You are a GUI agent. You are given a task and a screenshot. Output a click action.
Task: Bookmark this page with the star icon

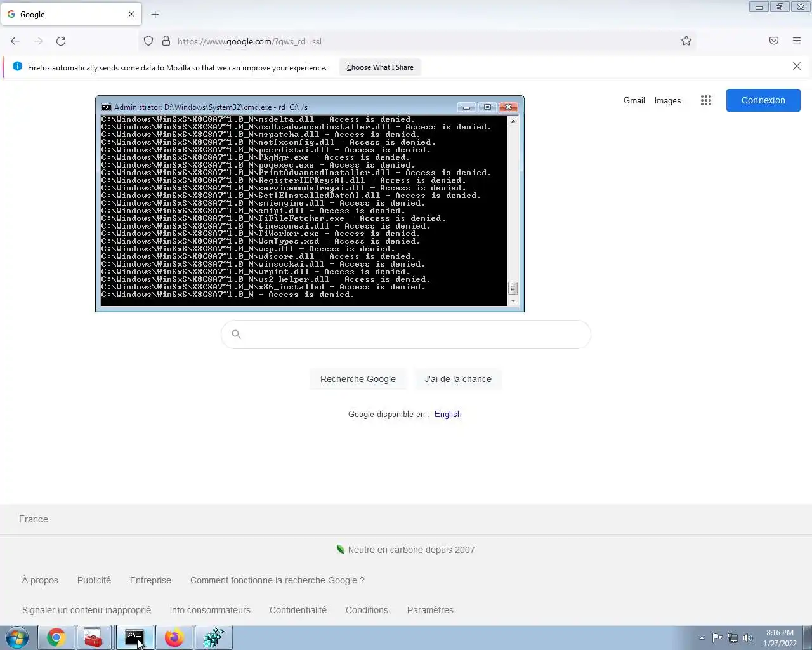click(686, 41)
